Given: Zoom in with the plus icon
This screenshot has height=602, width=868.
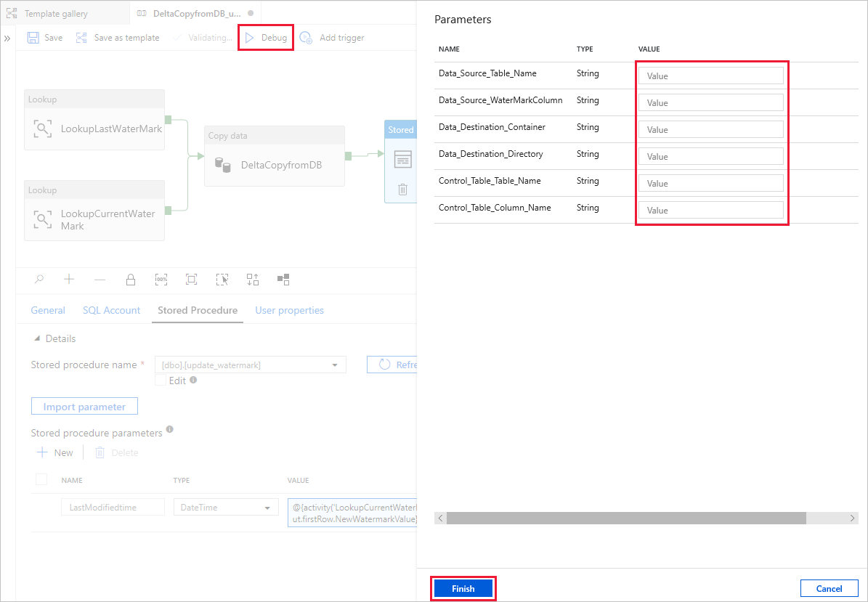Looking at the screenshot, I should [69, 280].
